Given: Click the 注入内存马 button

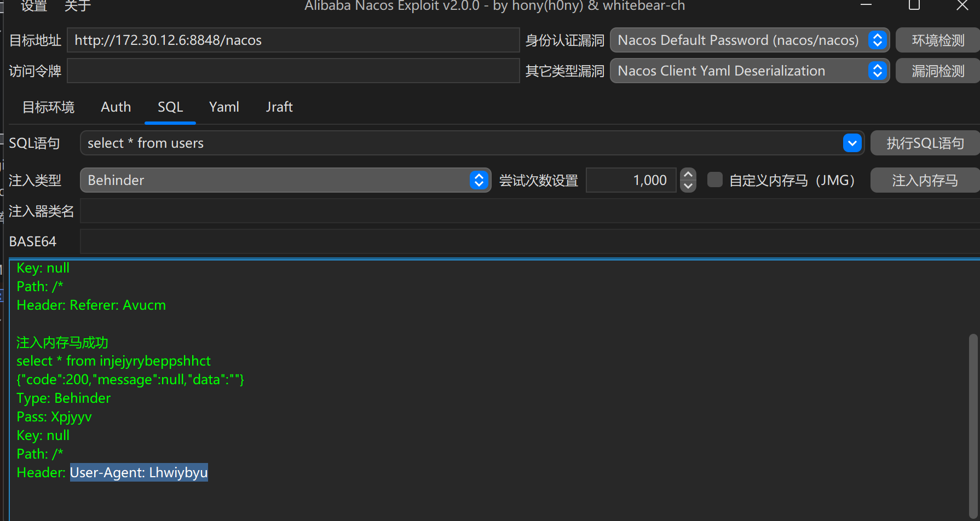Looking at the screenshot, I should (925, 181).
